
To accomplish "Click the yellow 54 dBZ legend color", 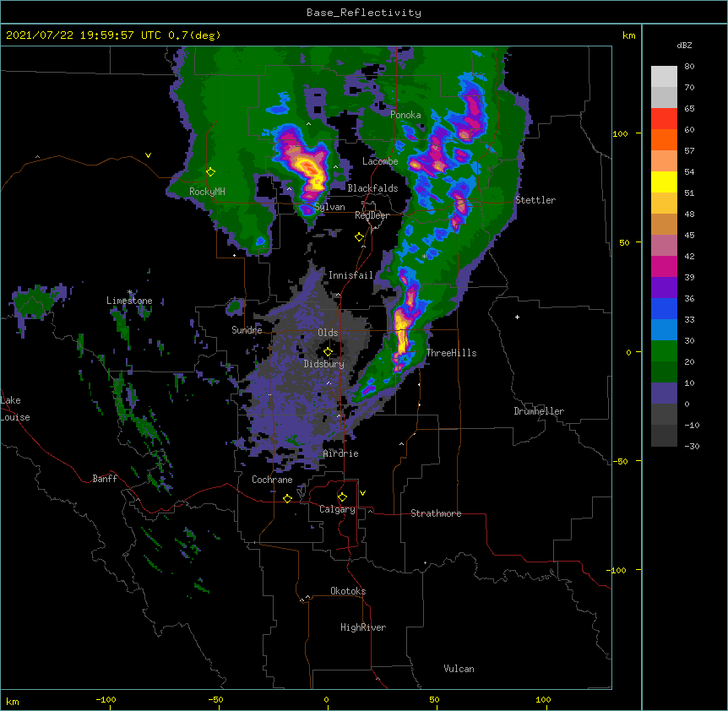I will coord(664,182).
